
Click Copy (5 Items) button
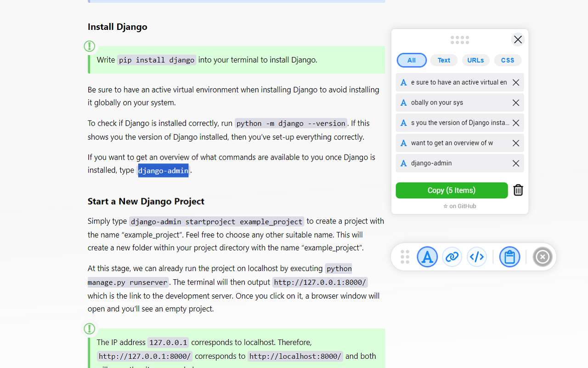[x=452, y=190]
